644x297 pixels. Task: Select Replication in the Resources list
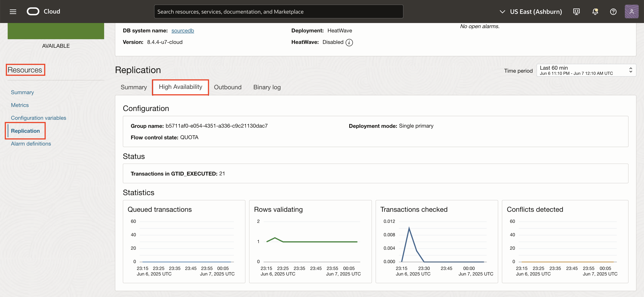click(x=25, y=131)
